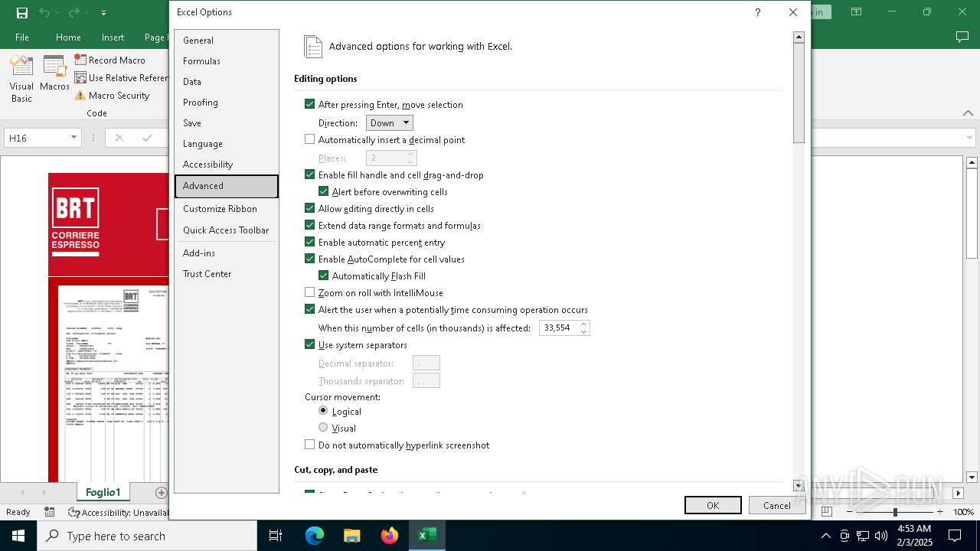
Task: Click Use Relative References icon
Action: 80,77
